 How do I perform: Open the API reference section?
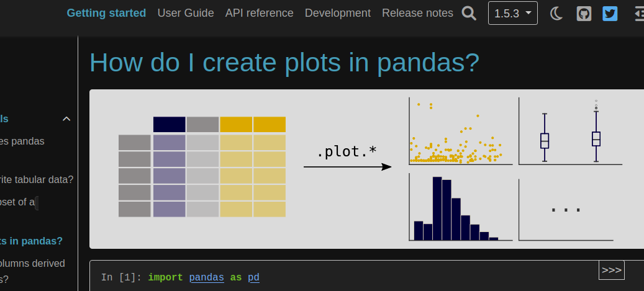pos(259,13)
